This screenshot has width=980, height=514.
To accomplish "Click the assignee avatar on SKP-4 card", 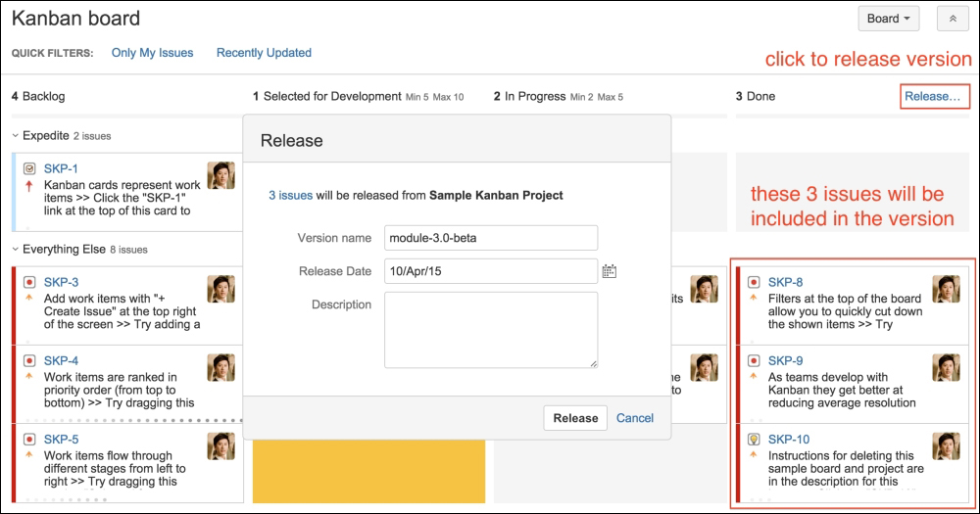I will [x=221, y=368].
